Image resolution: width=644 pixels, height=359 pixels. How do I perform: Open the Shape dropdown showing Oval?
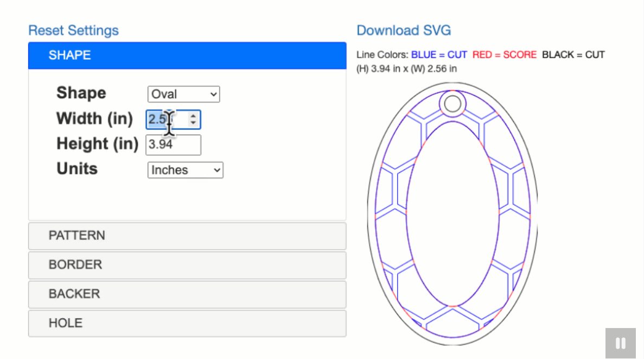pyautogui.click(x=183, y=94)
